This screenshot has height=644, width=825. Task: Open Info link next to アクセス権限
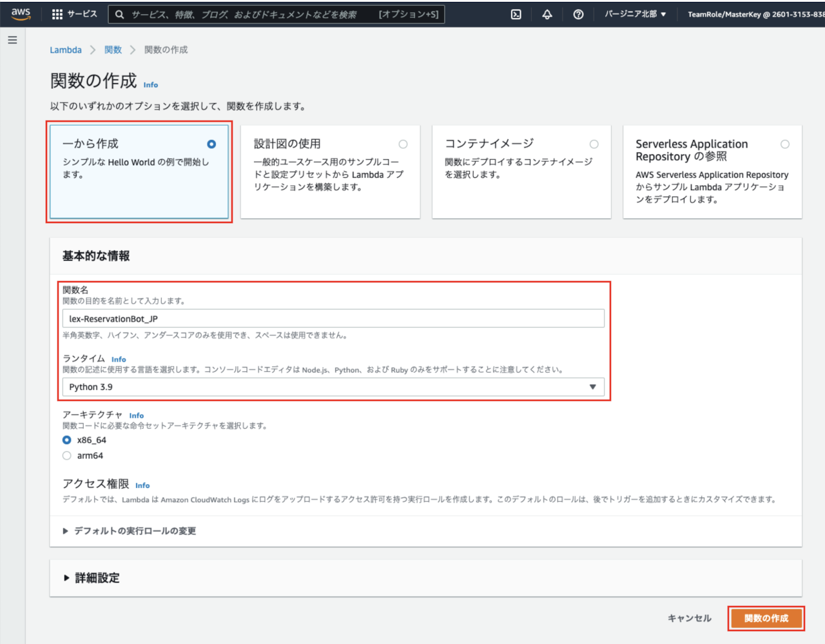(142, 485)
